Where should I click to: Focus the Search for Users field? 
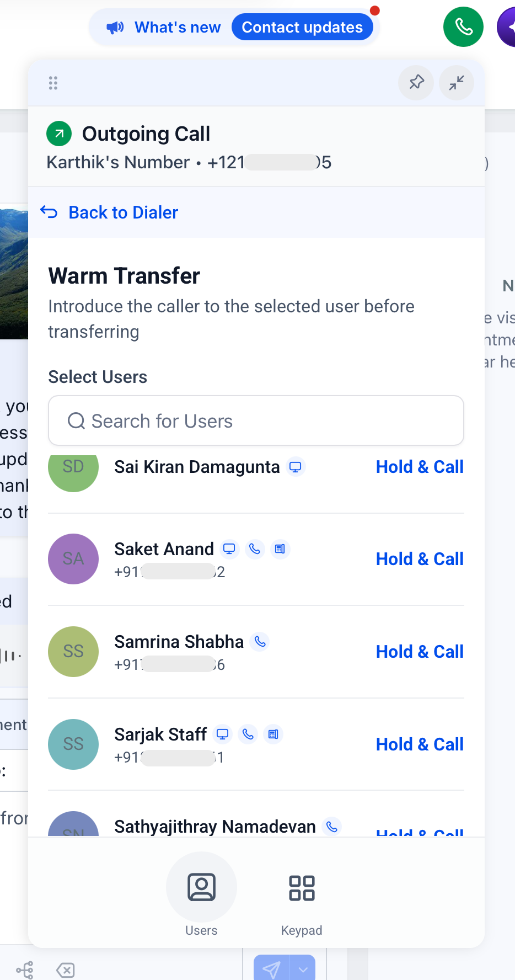point(256,420)
